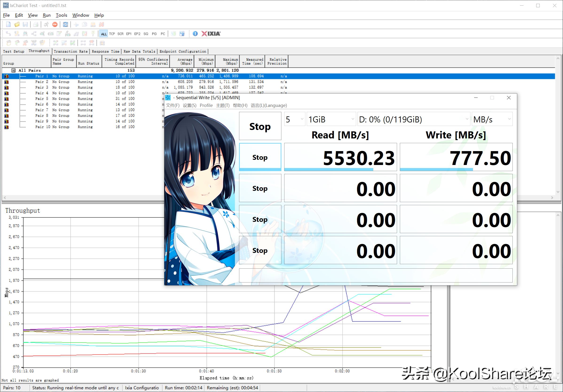563x392 pixels.
Task: Open Ixia info via the blue info icon
Action: (195, 34)
